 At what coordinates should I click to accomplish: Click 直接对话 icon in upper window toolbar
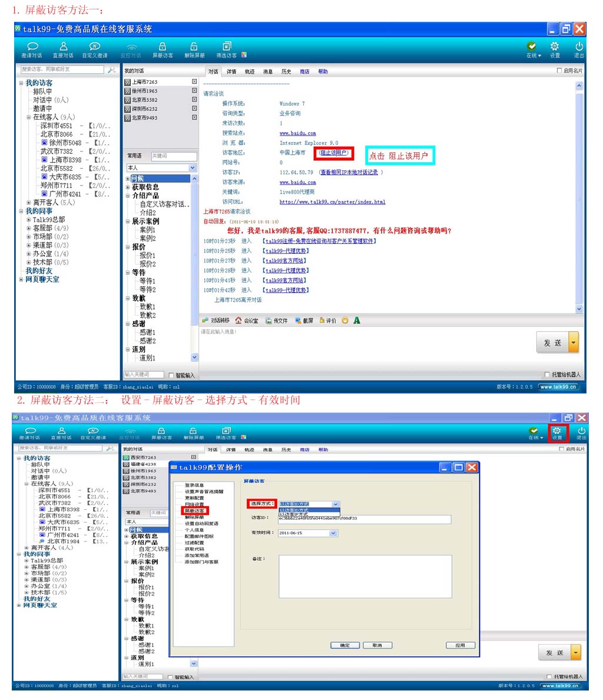tap(64, 47)
